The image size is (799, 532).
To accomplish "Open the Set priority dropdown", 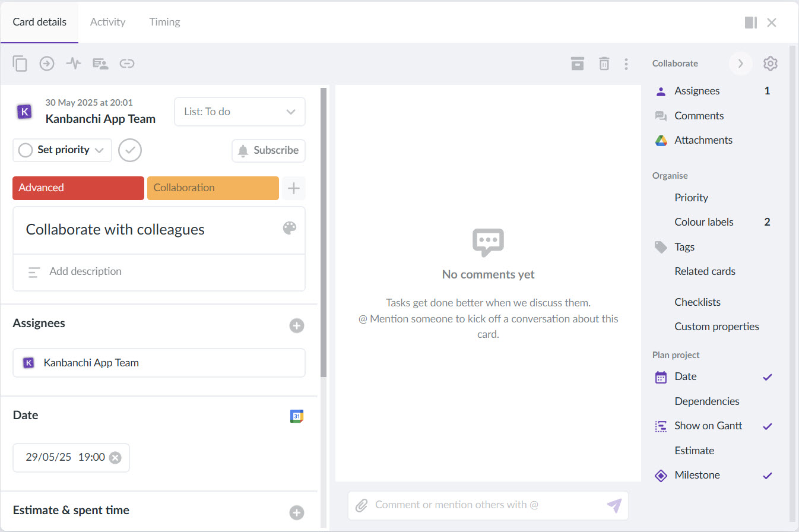I will point(62,150).
